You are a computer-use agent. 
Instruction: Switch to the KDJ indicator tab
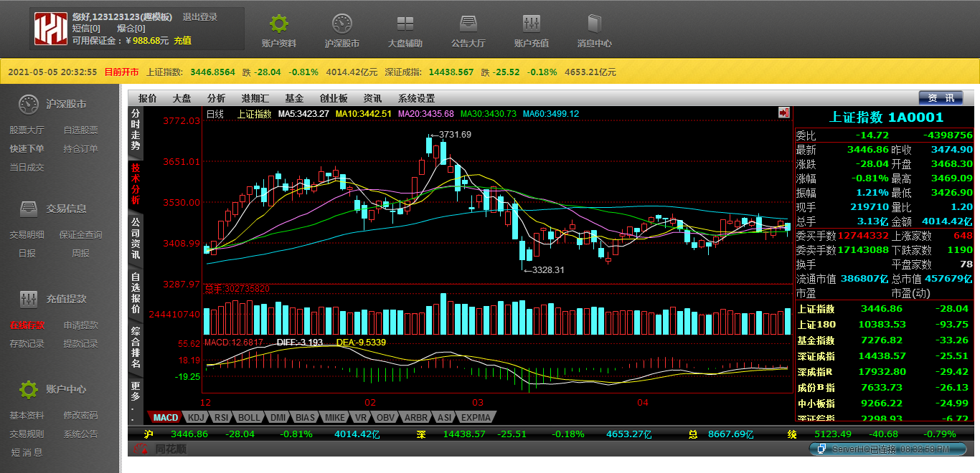tap(196, 417)
